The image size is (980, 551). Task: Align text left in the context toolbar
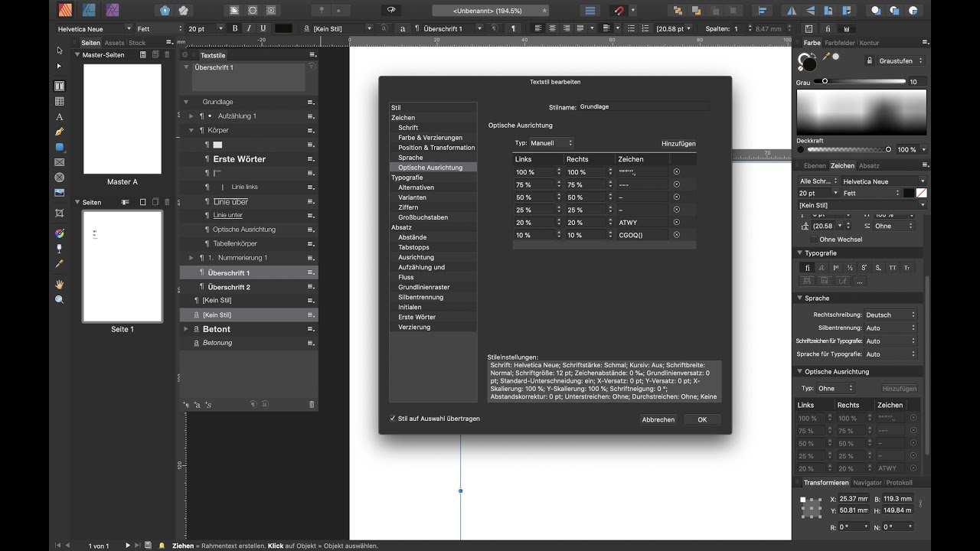click(x=538, y=28)
